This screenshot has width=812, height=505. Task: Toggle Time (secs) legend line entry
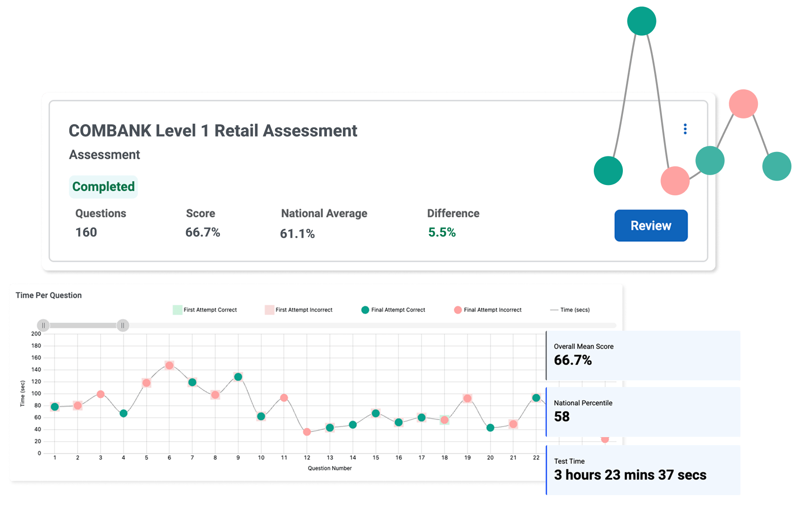point(570,310)
